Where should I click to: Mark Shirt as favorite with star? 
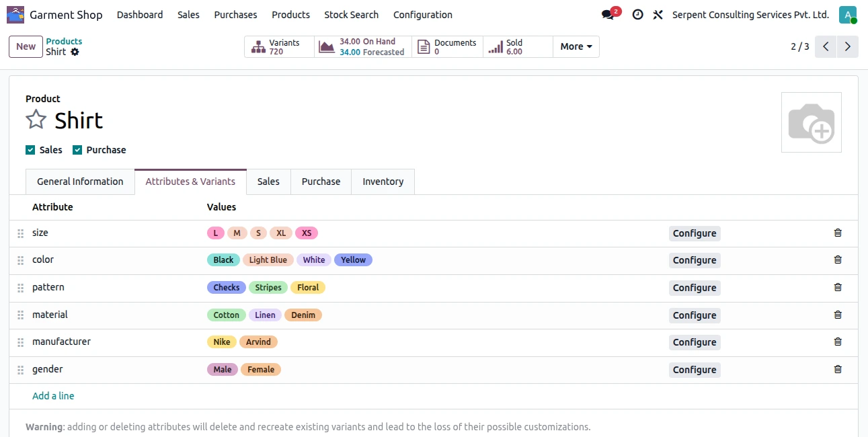(x=36, y=120)
